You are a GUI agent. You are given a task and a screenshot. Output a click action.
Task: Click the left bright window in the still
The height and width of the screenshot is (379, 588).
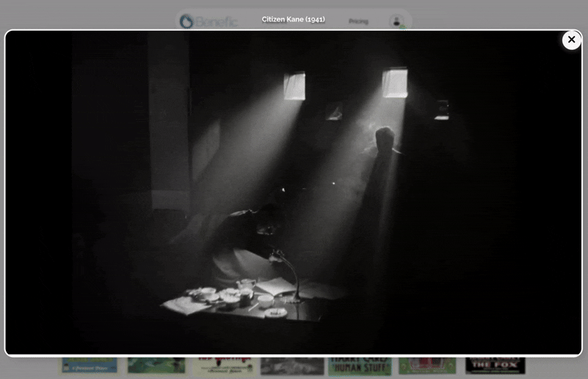[x=295, y=85]
